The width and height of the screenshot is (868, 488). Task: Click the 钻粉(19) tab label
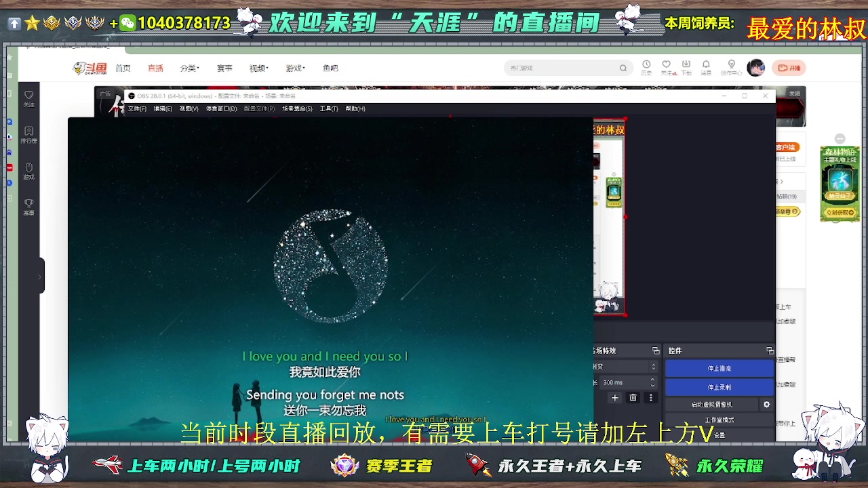[x=787, y=197]
